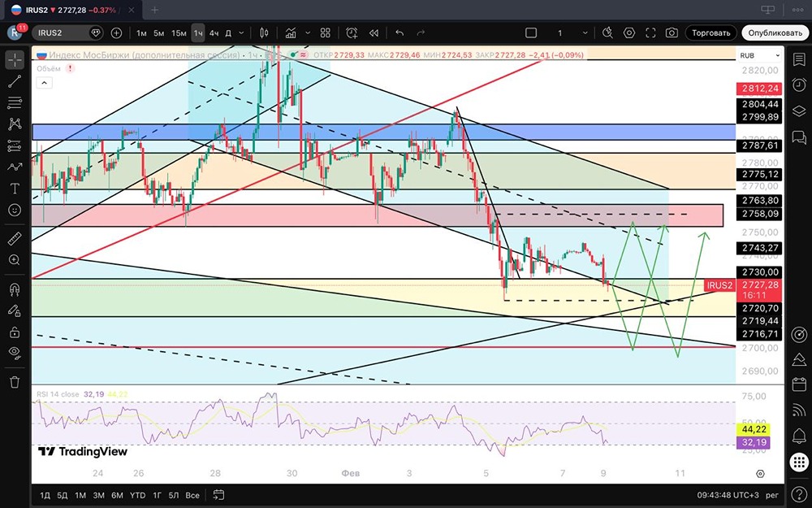This screenshot has width=812, height=508.
Task: Switch to the 4ч timeframe
Action: [x=214, y=33]
